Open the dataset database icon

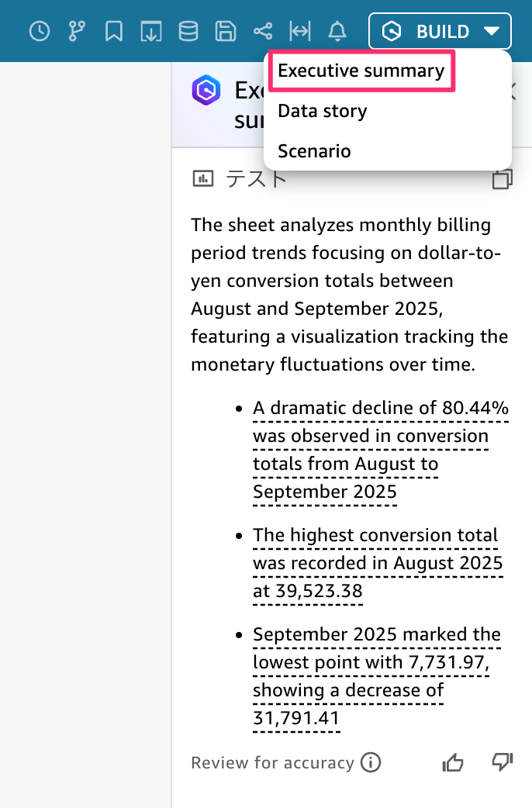click(x=188, y=32)
